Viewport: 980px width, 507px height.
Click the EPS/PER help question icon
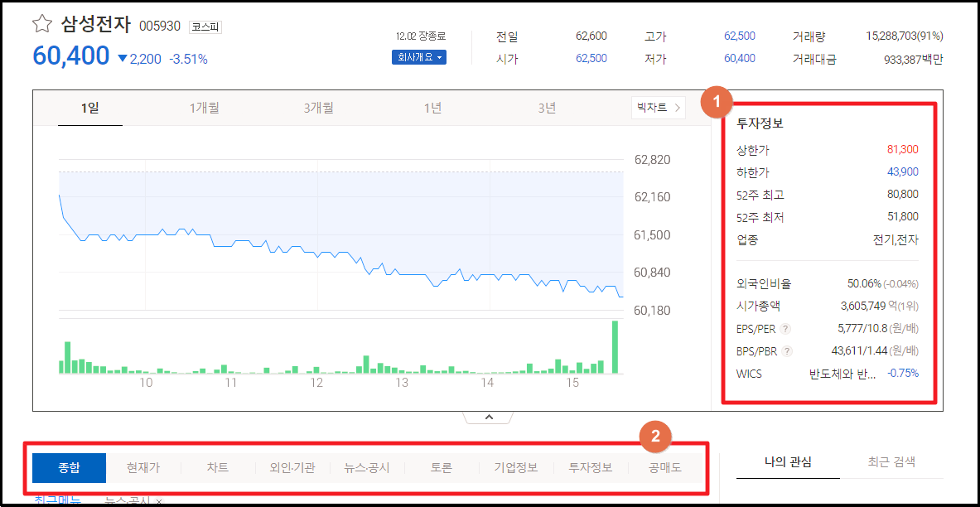coord(786,329)
